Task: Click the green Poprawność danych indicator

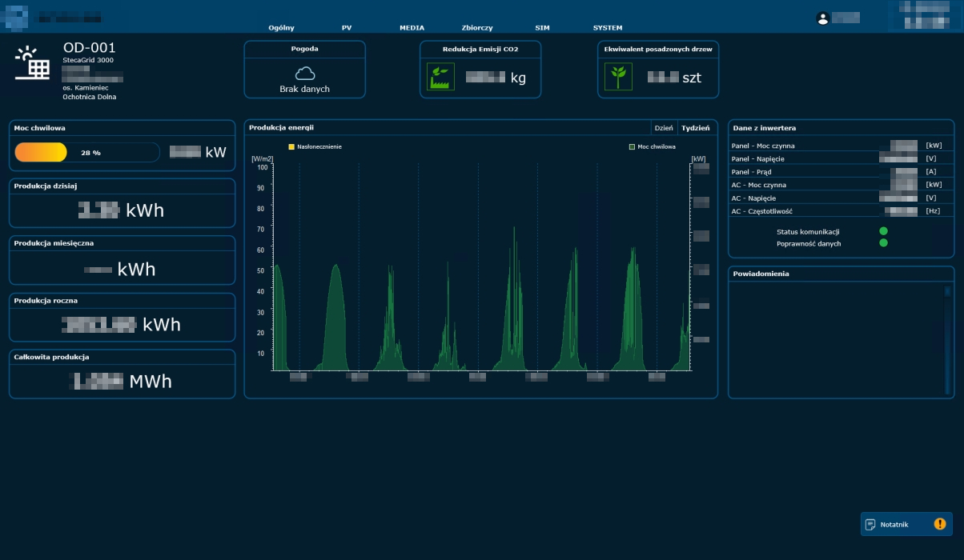Action: (x=884, y=242)
